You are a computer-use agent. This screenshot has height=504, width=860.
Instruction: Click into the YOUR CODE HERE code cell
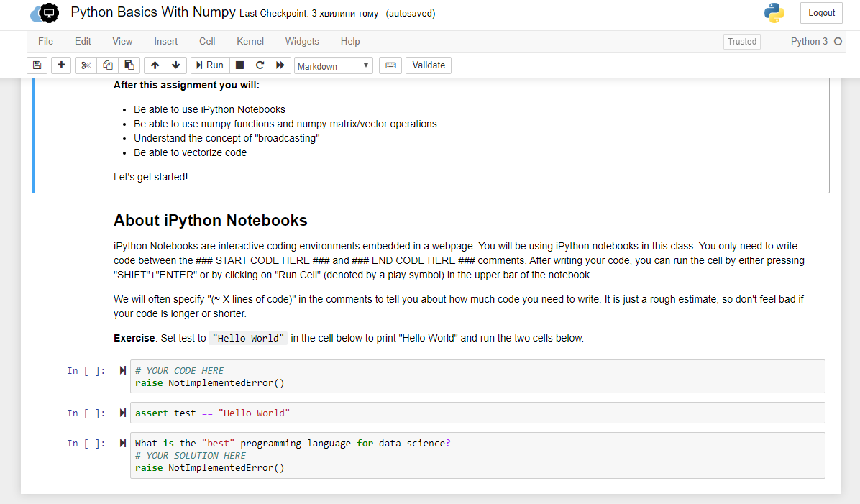[477, 377]
